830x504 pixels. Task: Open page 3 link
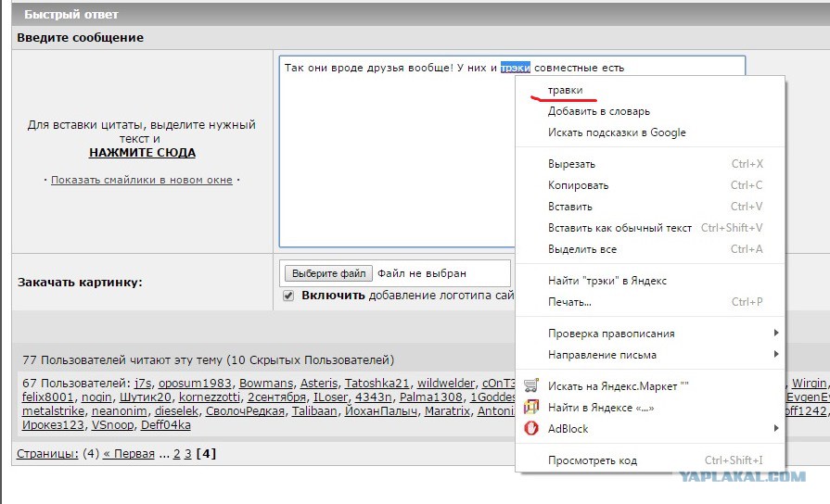[188, 454]
